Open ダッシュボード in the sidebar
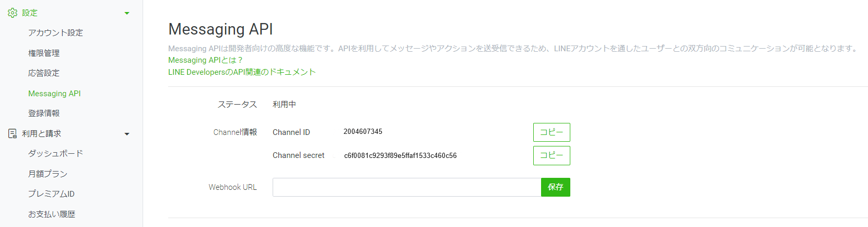This screenshot has height=227, width=868. (x=55, y=153)
